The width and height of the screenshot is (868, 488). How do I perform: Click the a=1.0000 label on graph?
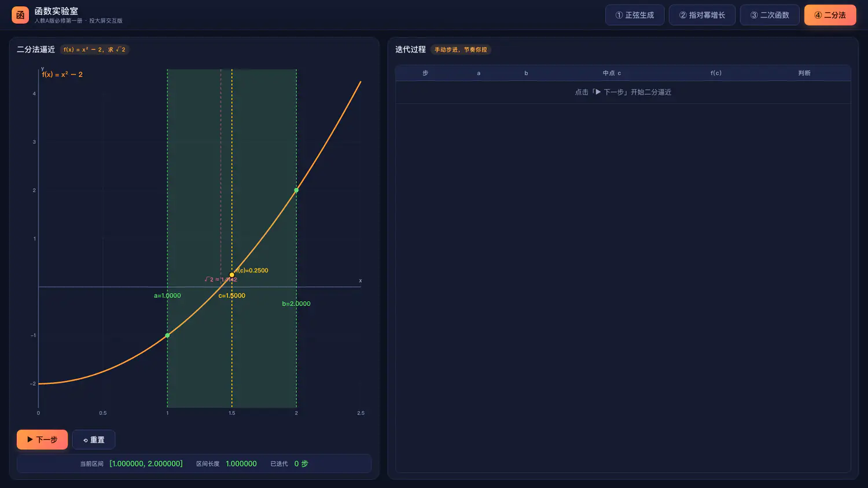click(x=167, y=295)
